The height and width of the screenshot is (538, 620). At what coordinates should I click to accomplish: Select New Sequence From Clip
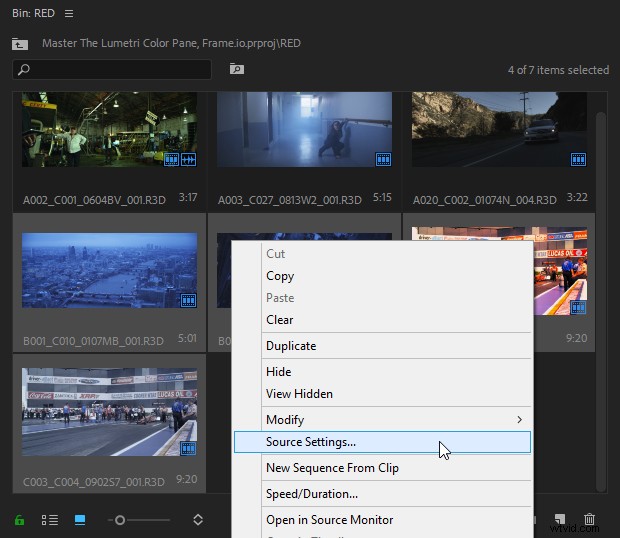click(x=382, y=468)
